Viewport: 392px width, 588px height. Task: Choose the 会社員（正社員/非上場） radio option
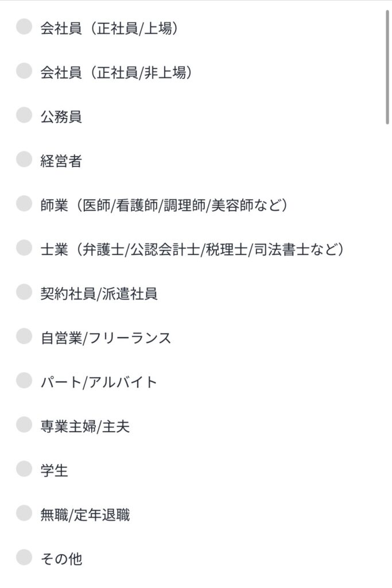24,71
